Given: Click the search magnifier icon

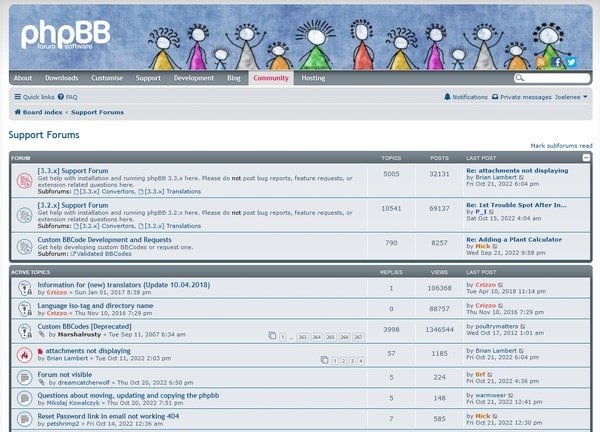Looking at the screenshot, I should (x=519, y=78).
